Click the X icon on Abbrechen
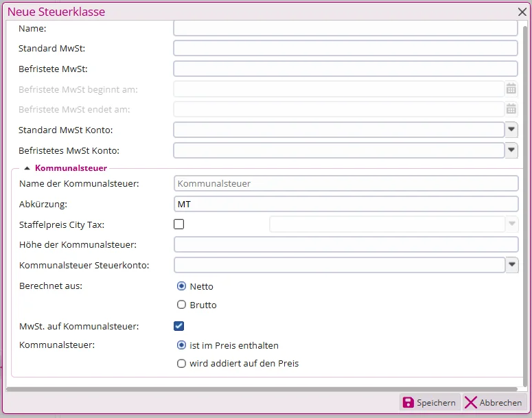Image resolution: width=532 pixels, height=418 pixels. (471, 402)
